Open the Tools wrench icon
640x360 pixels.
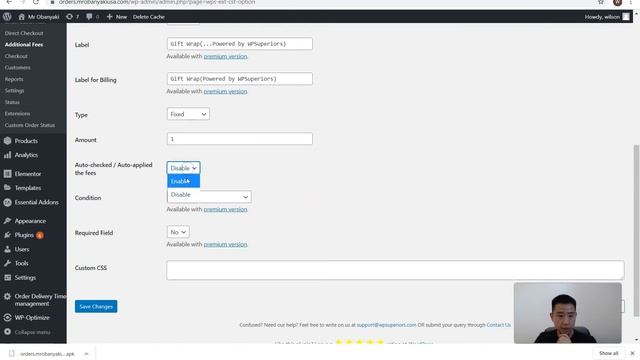7,263
